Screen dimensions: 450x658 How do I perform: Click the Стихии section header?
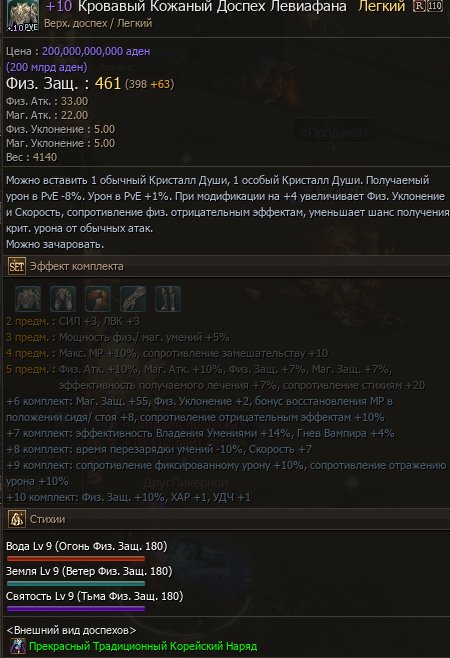[x=227, y=519]
